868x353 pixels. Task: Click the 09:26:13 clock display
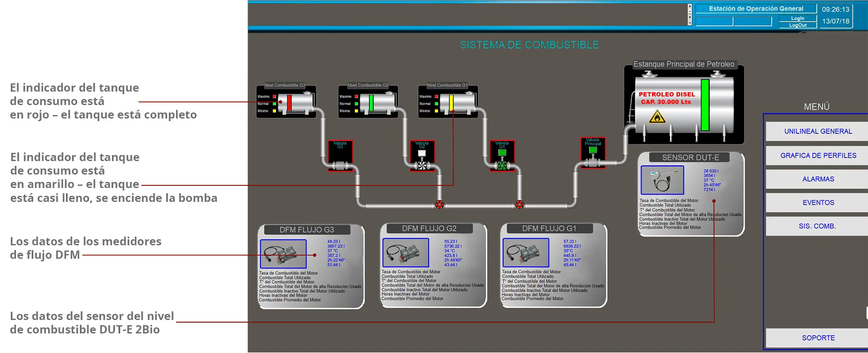835,9
